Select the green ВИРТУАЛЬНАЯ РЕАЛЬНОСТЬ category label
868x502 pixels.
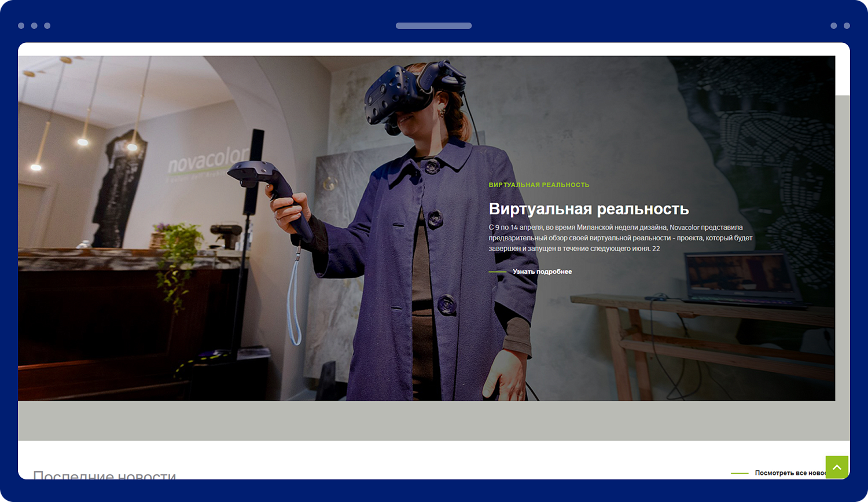coord(539,185)
